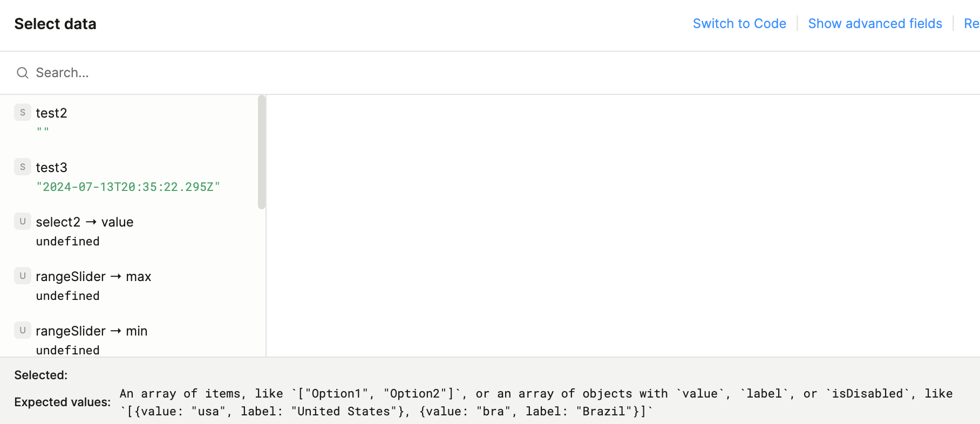
Task: Switch to Code mode
Action: (739, 24)
